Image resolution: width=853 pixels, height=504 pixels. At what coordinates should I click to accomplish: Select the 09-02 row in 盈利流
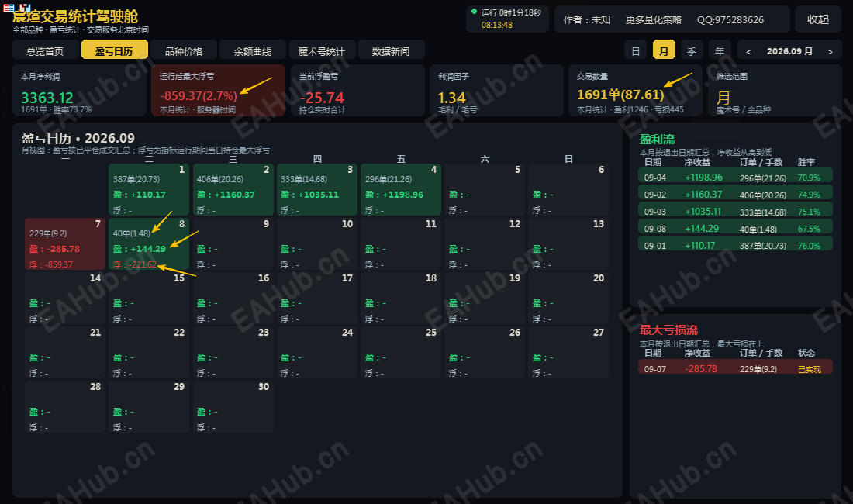tap(735, 194)
